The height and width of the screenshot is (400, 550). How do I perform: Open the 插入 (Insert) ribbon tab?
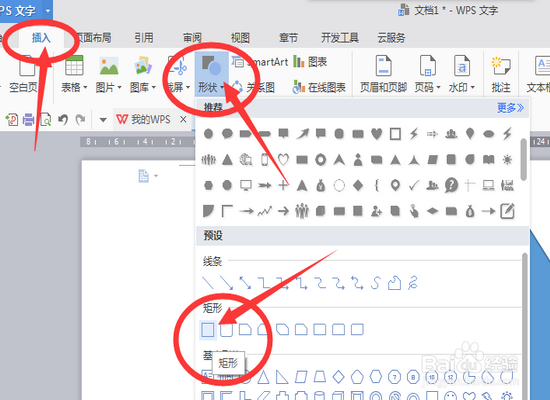click(x=41, y=38)
